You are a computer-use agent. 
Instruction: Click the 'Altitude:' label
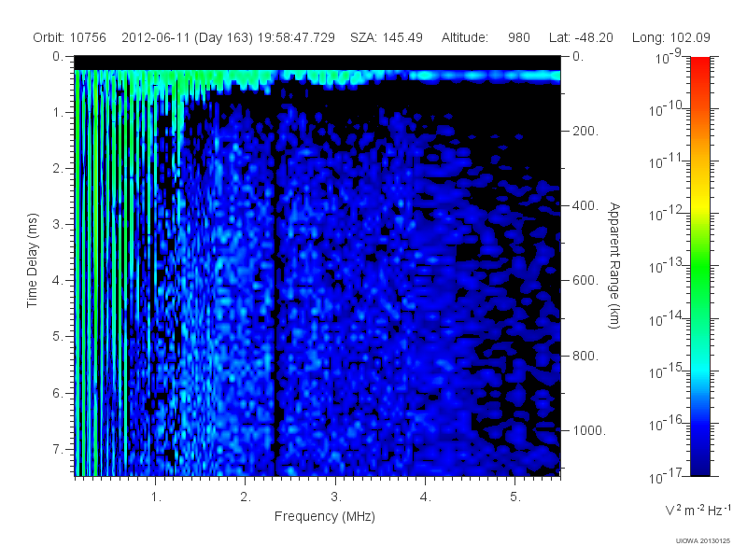click(x=464, y=37)
